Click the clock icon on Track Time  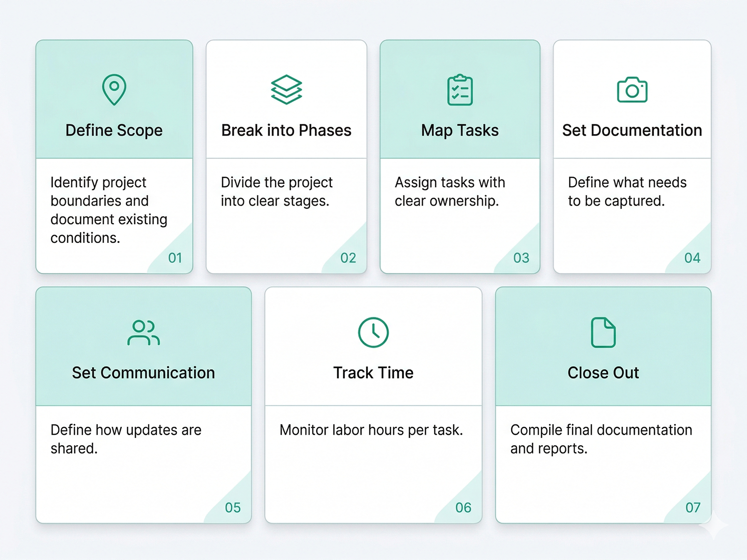coord(373,333)
